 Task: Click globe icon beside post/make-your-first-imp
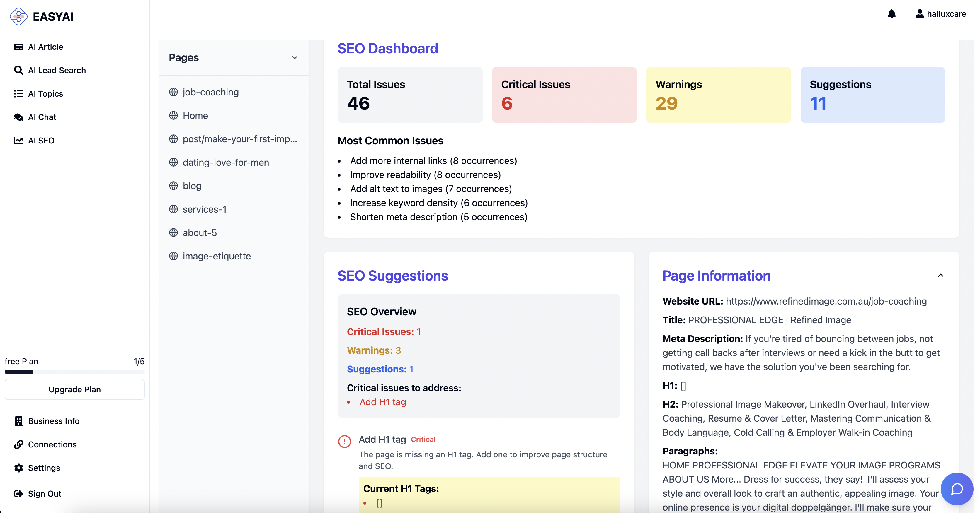click(173, 139)
